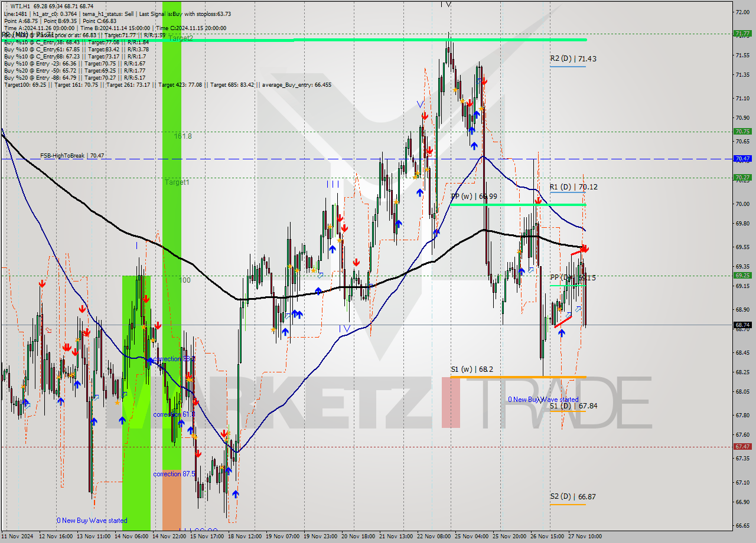Image resolution: width=756 pixels, height=543 pixels.
Task: Select Buy %10 @ C_Entry38 line
Action: click(76, 42)
